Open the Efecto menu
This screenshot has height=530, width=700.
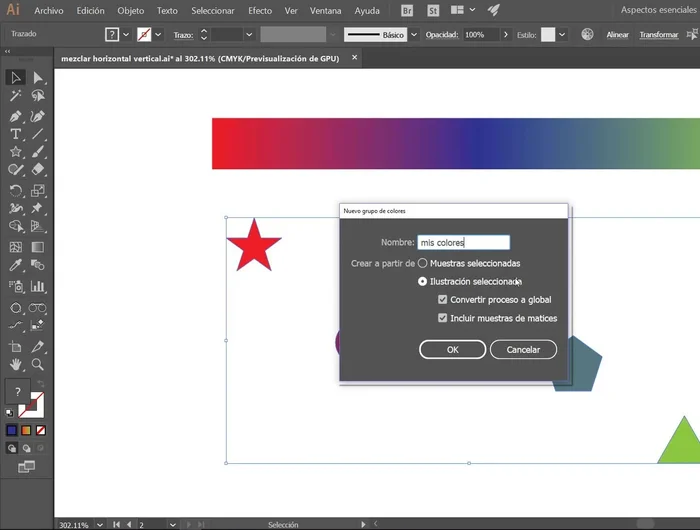point(260,10)
